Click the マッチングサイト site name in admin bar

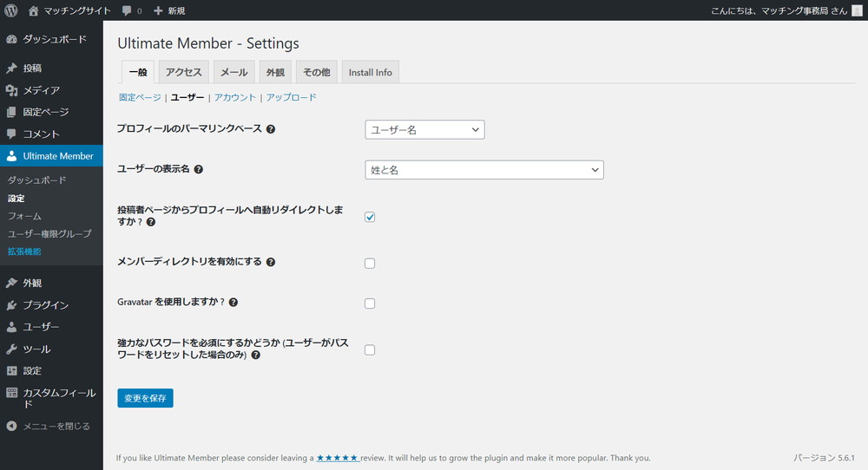(77, 10)
